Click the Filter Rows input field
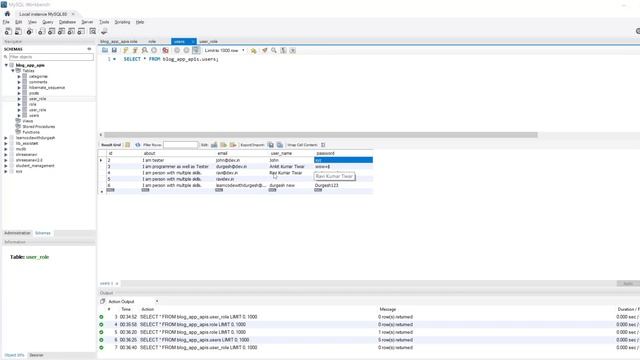The height and width of the screenshot is (360, 640). tap(180, 145)
